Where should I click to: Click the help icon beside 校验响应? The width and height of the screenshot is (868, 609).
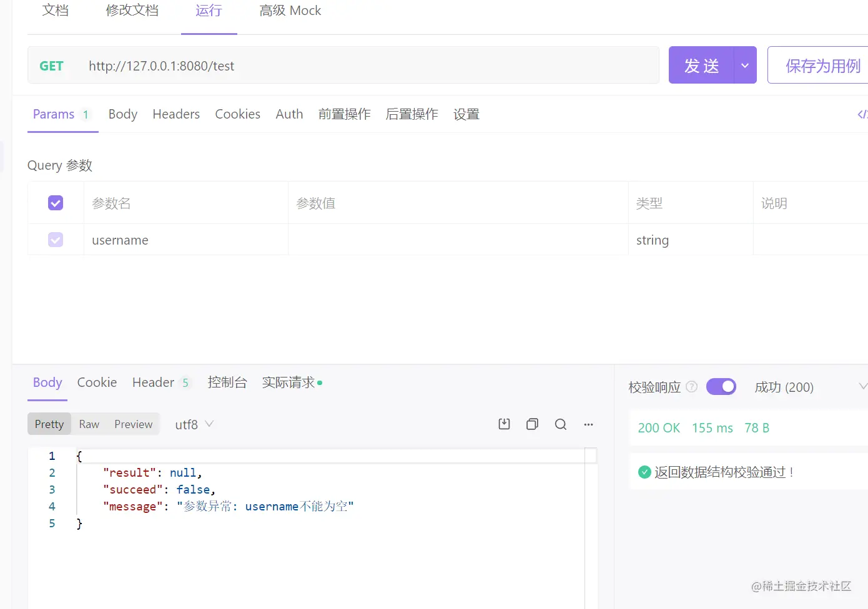692,387
